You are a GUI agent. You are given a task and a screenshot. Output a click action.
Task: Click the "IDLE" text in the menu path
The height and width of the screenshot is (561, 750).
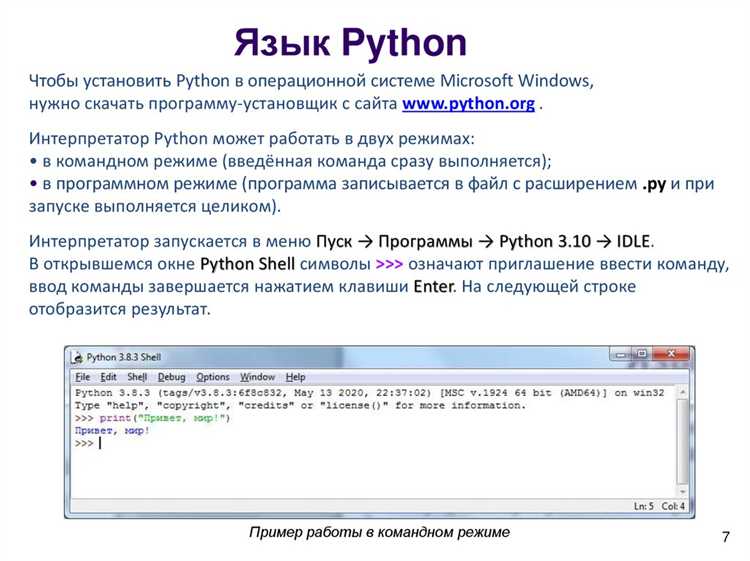click(633, 241)
